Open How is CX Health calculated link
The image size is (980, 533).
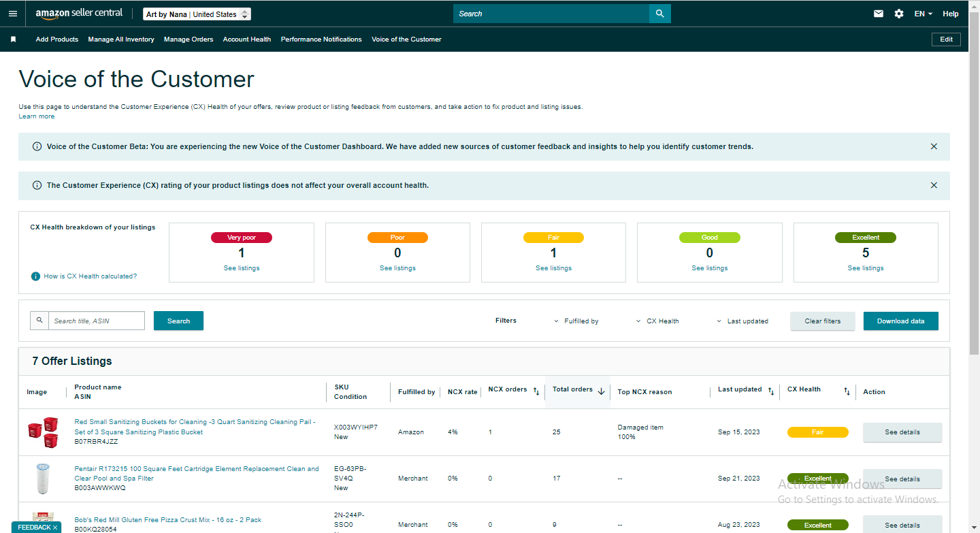click(x=91, y=276)
